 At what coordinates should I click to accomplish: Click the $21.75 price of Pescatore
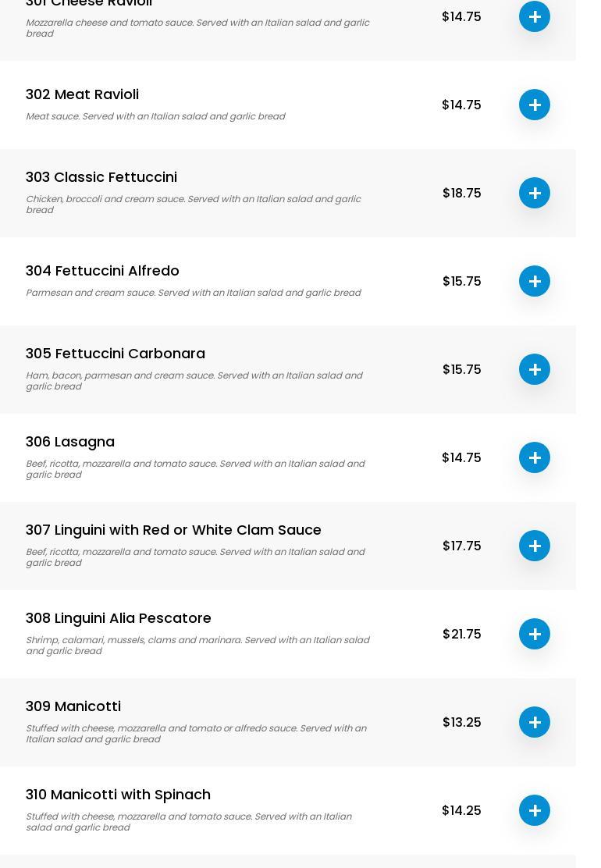coord(461,634)
